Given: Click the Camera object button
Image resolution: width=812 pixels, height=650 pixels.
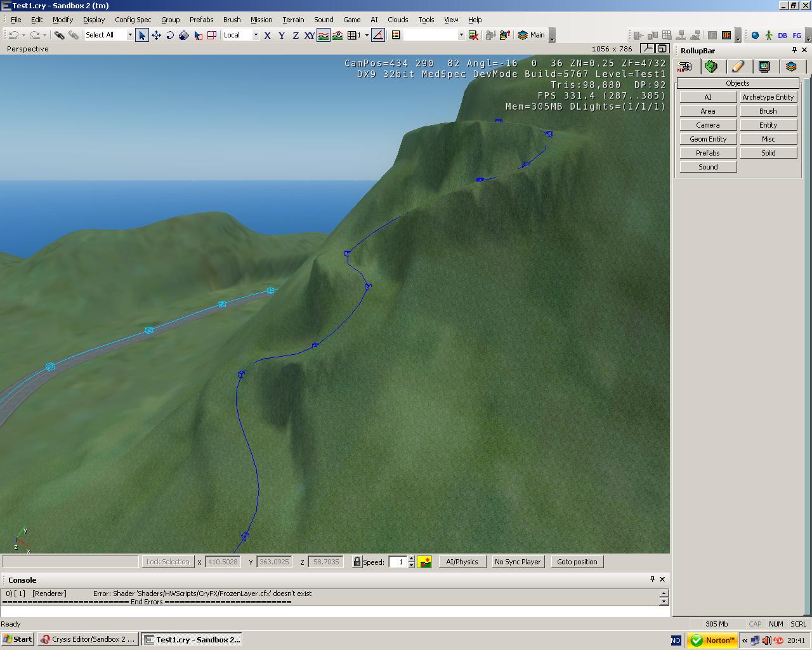Looking at the screenshot, I should pos(708,125).
